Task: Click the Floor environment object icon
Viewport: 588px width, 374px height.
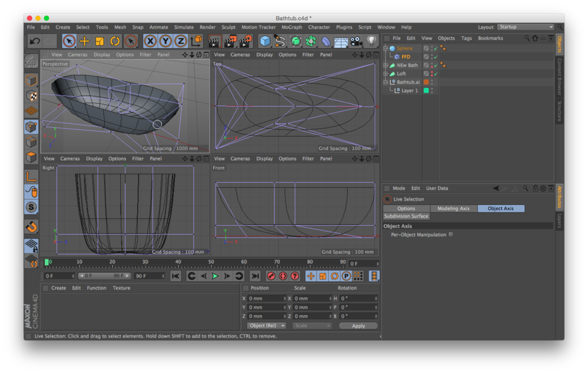Action: [x=341, y=41]
